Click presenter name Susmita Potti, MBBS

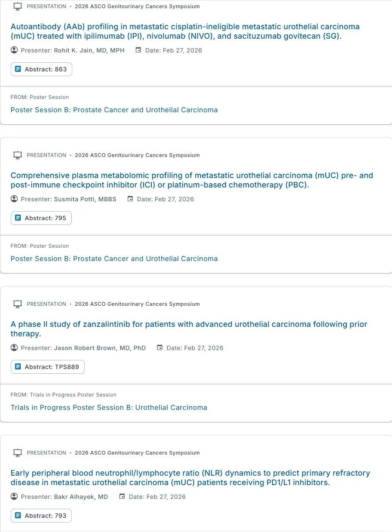tap(85, 199)
